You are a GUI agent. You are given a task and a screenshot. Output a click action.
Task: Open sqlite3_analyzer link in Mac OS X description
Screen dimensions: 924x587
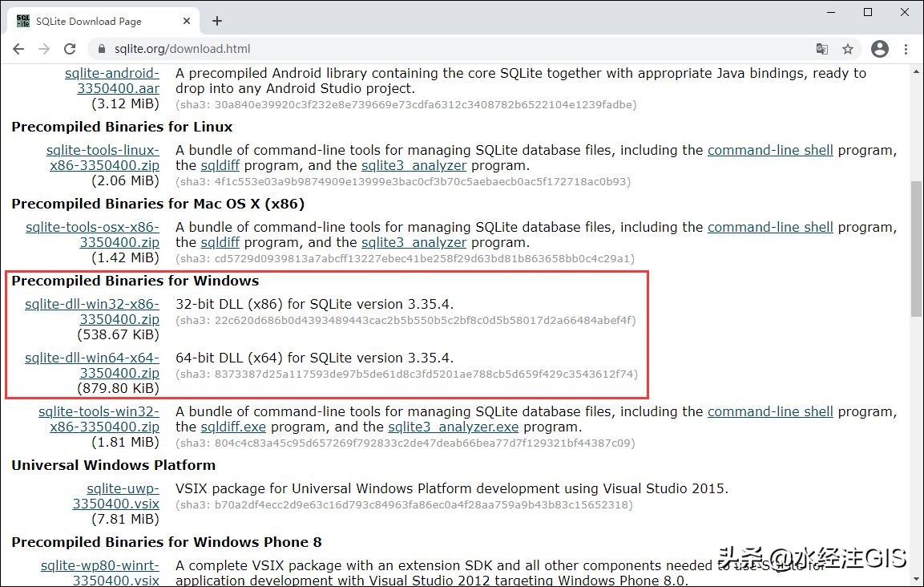(x=414, y=242)
